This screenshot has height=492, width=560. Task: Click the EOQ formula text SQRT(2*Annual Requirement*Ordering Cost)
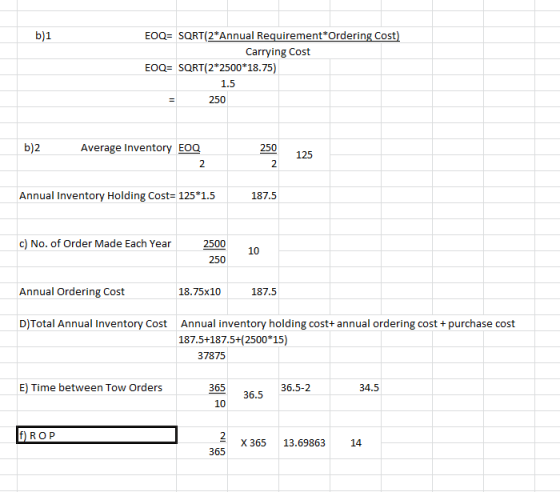point(289,36)
